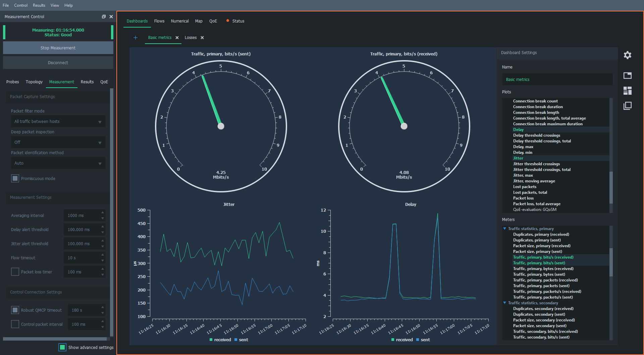644x355 pixels.
Task: Close the Losses dashboard tab
Action: [202, 38]
